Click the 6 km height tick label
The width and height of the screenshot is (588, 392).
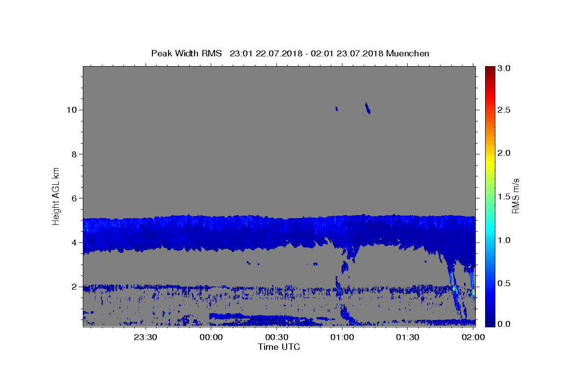point(74,198)
